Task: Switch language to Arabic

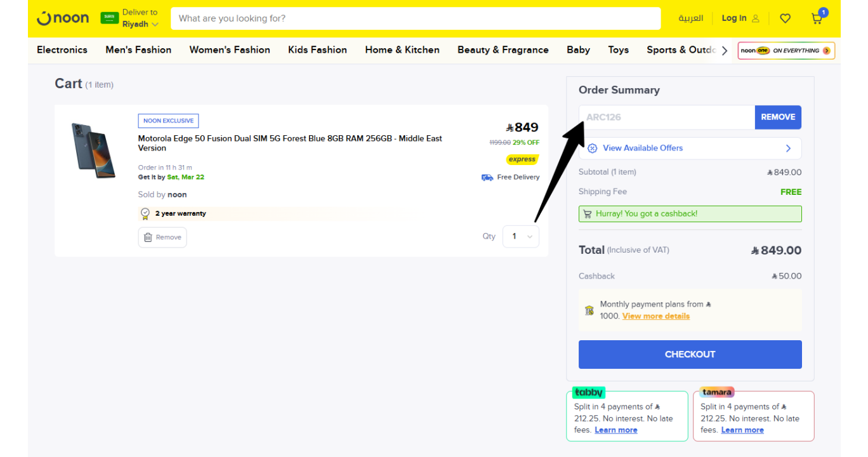Action: 690,18
